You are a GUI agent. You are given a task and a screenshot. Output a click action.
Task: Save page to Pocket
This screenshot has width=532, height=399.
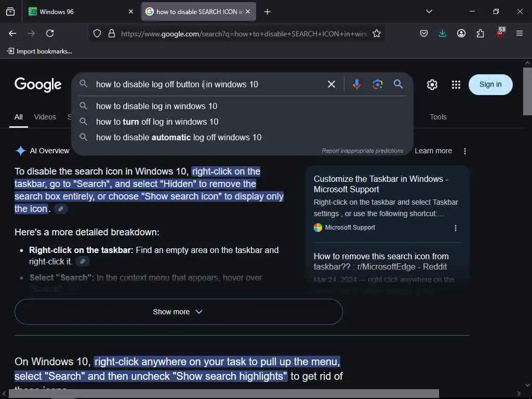(x=424, y=33)
